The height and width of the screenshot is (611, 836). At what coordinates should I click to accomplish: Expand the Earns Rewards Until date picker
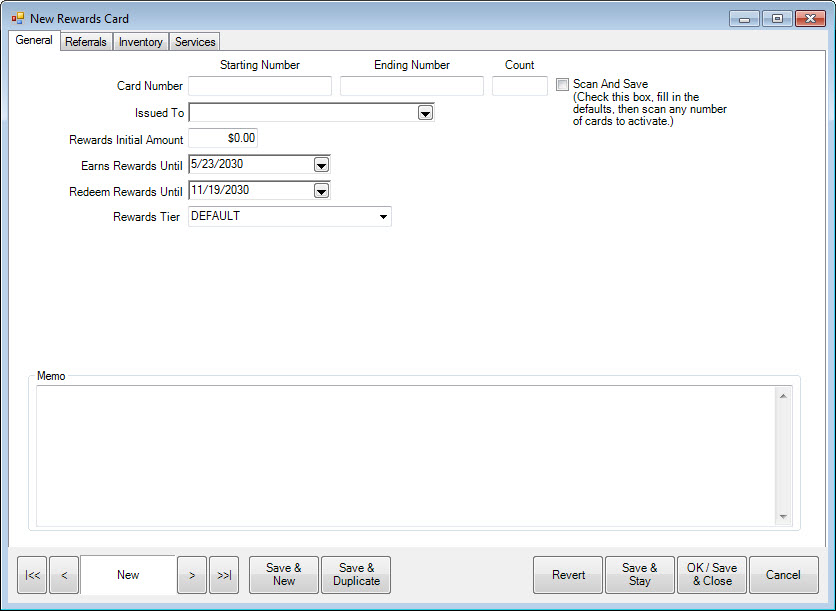pyautogui.click(x=321, y=165)
